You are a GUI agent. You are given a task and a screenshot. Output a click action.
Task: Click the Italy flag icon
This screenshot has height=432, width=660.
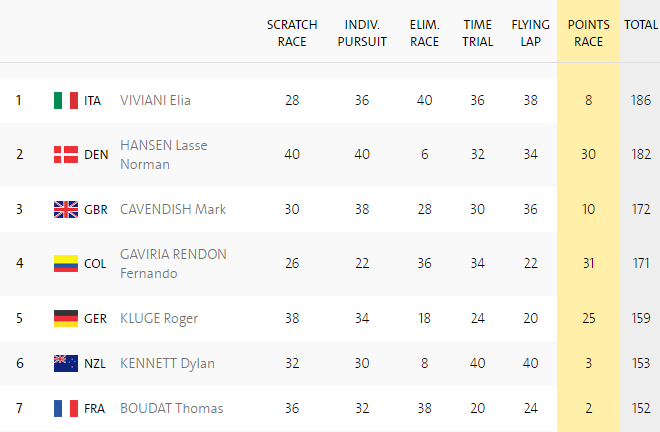click(x=66, y=100)
